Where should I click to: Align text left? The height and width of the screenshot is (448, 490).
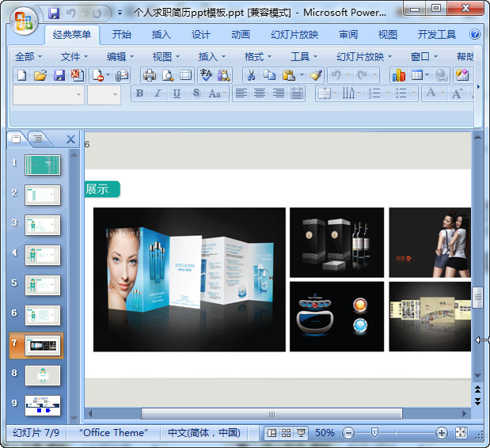241,93
